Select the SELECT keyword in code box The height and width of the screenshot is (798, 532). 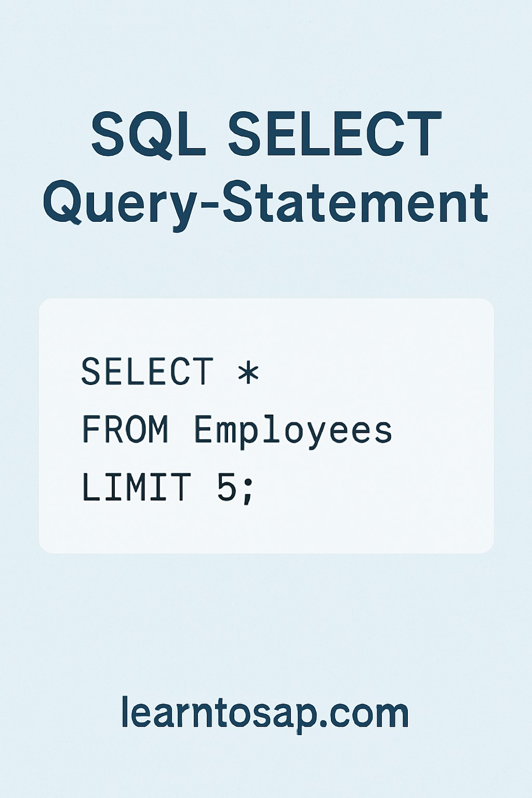click(148, 371)
